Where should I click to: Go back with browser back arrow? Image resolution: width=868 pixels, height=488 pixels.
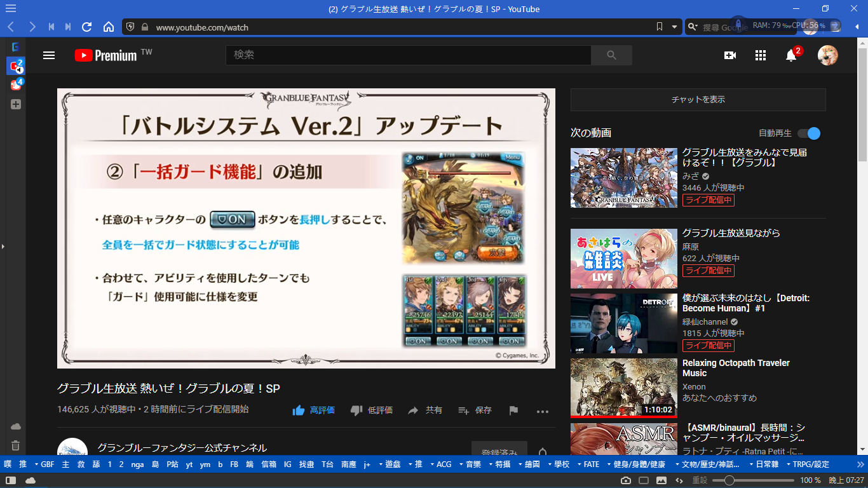click(x=11, y=27)
